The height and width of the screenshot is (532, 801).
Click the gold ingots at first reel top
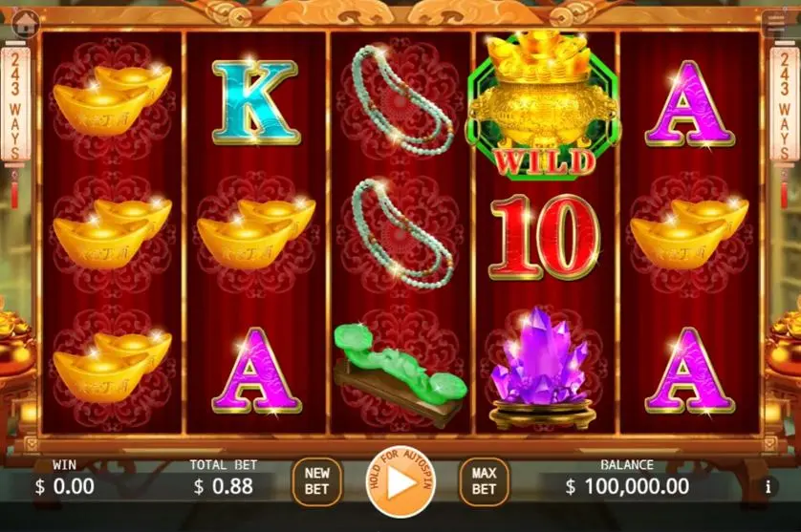pos(113,100)
